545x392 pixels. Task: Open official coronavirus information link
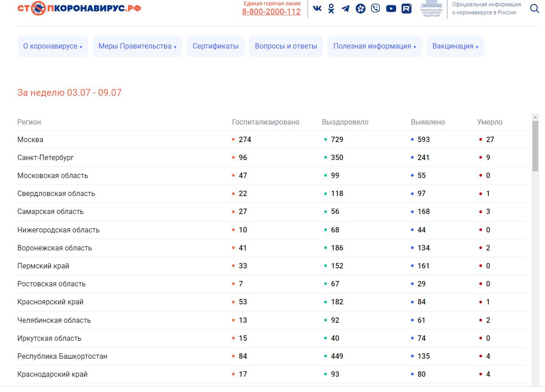(x=487, y=9)
